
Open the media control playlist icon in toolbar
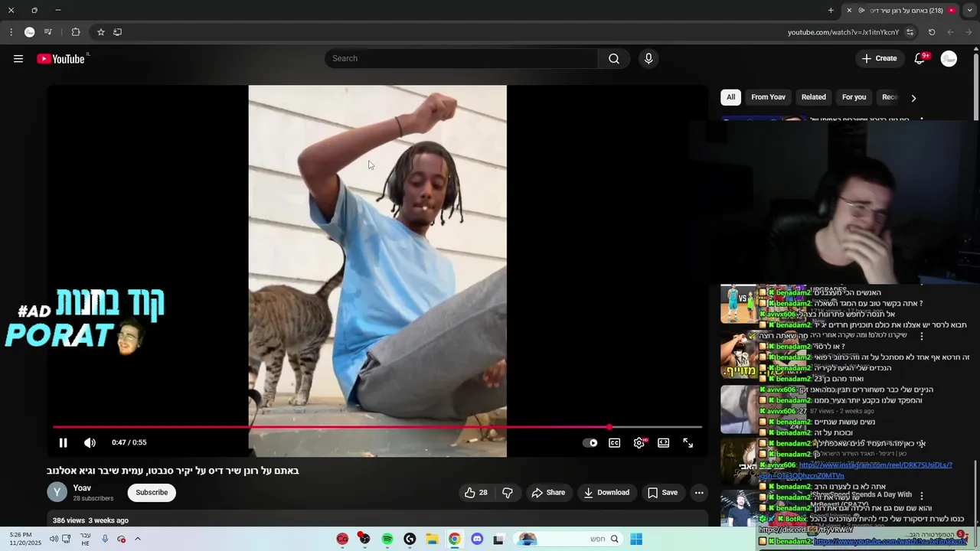48,32
